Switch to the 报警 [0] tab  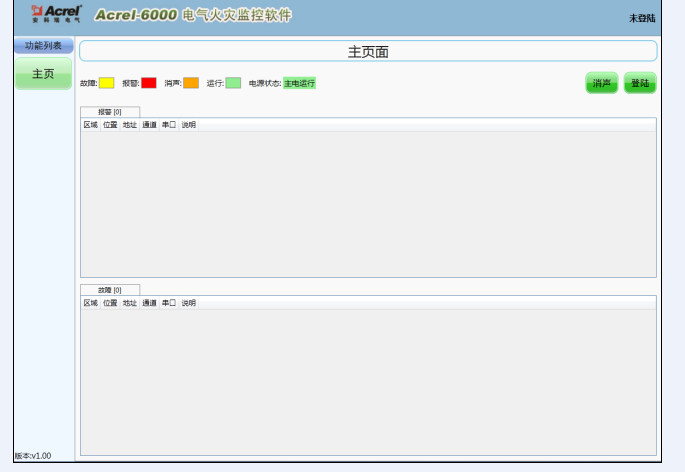point(109,111)
